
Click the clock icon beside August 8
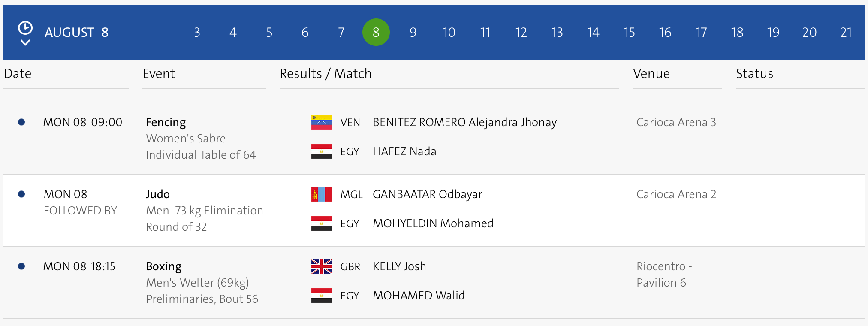(x=25, y=28)
